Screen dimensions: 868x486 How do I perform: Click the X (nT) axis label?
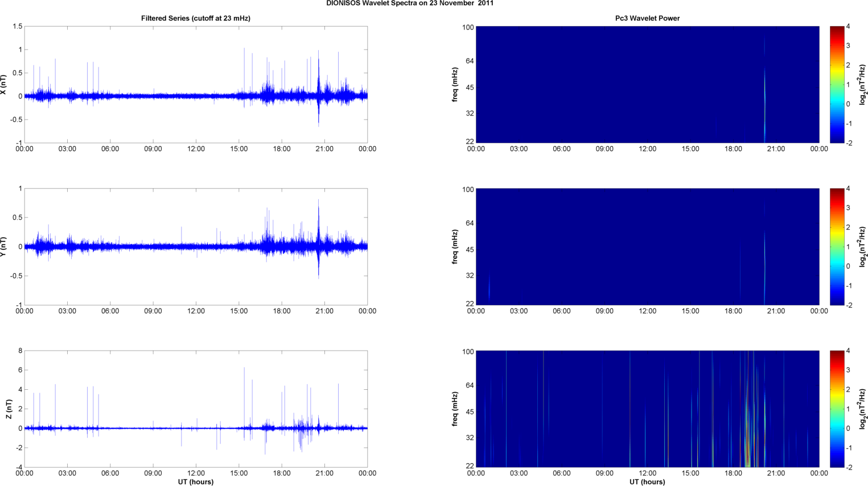click(4, 85)
